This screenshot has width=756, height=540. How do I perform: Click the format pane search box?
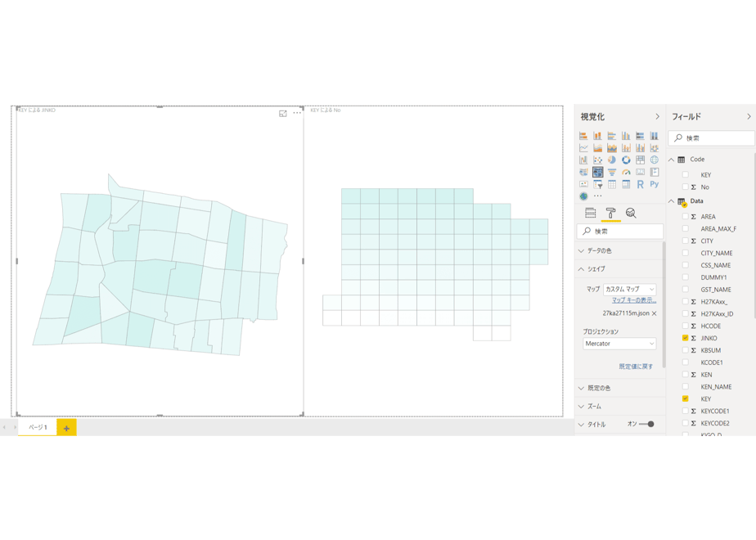point(620,232)
